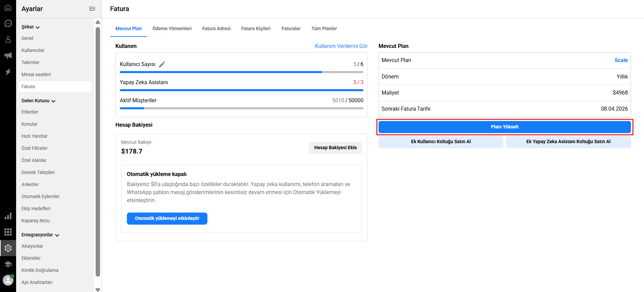Screen dimensions: 644x292
Task: Collapse the Şirket section
Action: 31,27
